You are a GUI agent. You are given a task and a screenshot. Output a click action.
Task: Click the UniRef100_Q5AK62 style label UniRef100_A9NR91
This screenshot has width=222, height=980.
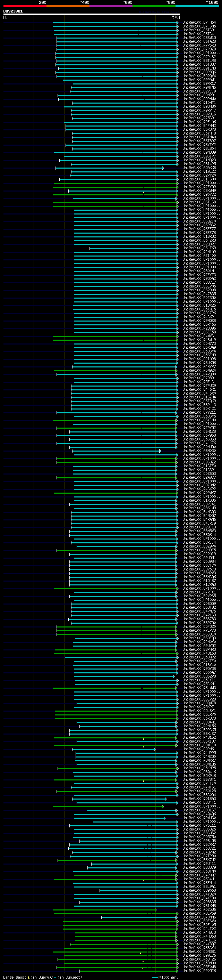[199, 95]
